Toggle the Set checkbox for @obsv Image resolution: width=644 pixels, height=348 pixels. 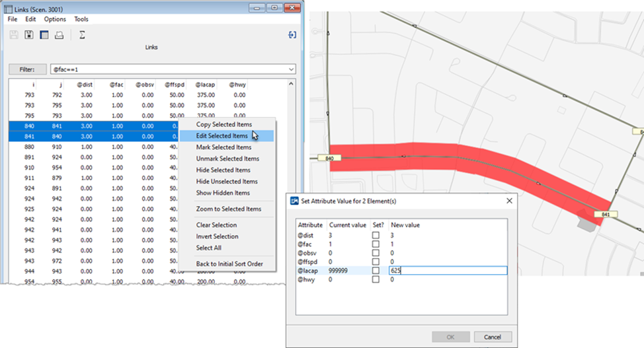(376, 253)
